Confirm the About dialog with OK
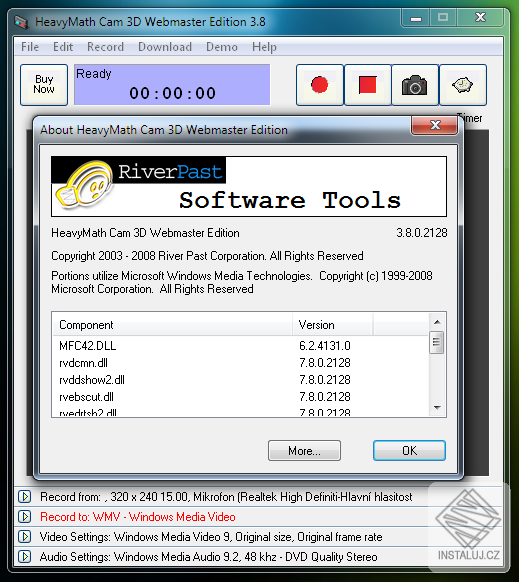The width and height of the screenshot is (519, 582). pyautogui.click(x=409, y=451)
